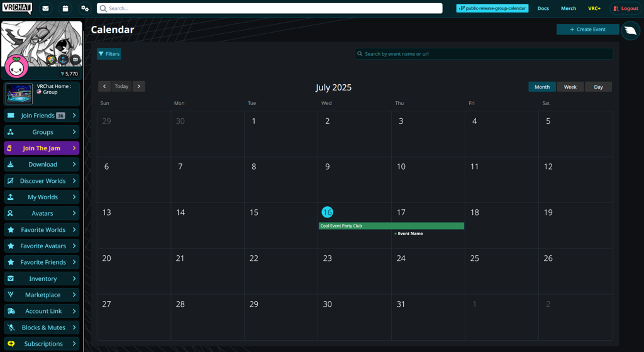Click the public-release-group-calendar branch badge
This screenshot has width=644, height=352.
[x=492, y=8]
